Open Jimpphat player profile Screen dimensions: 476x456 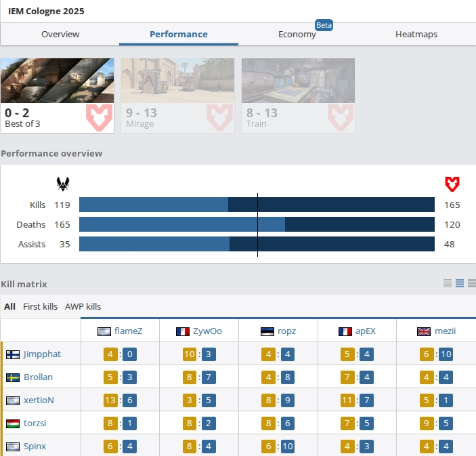pyautogui.click(x=42, y=354)
